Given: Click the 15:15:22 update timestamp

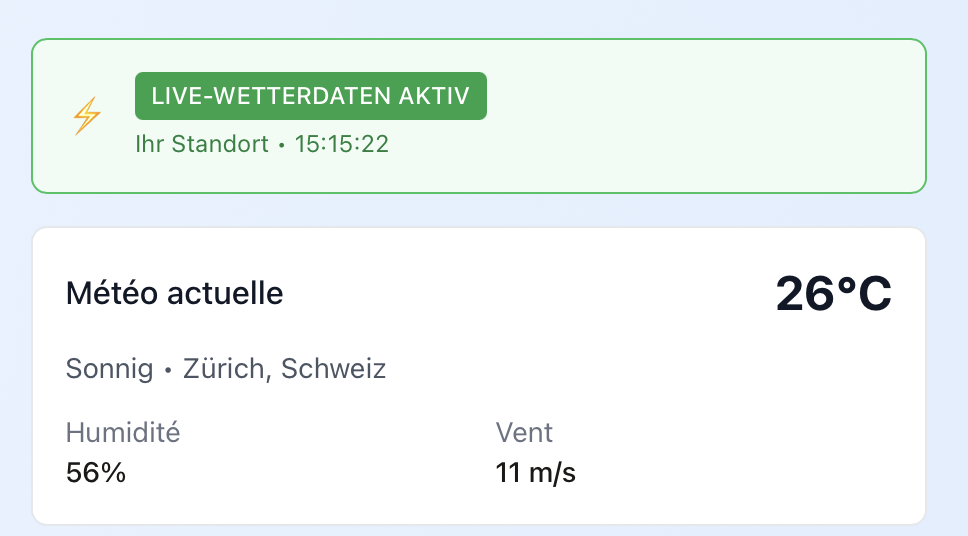Looking at the screenshot, I should coord(341,144).
